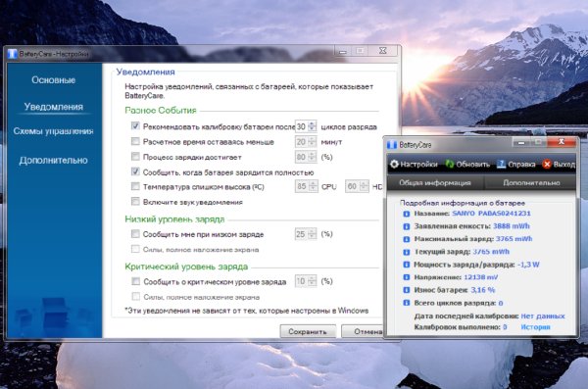Click the remaining minutes spinner arrows
This screenshot has height=389, width=588.
312,141
